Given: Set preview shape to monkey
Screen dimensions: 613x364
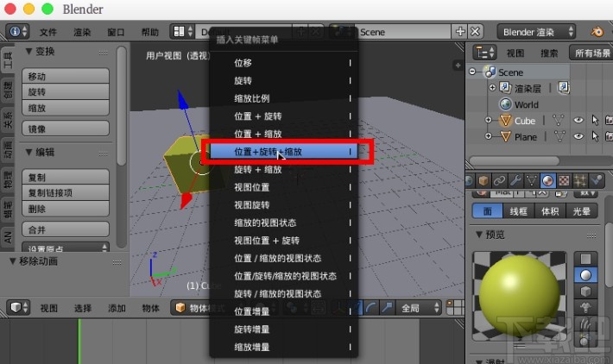Looking at the screenshot, I should [x=585, y=308].
